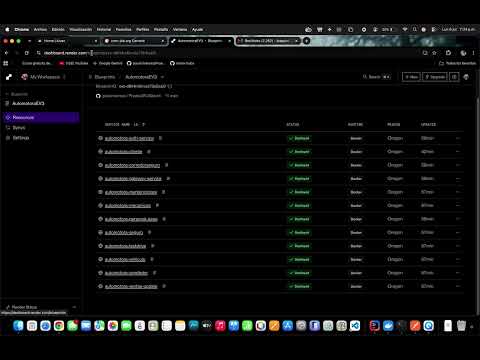
Task: Go to Blueprints breadcrumb
Action: [x=105, y=77]
